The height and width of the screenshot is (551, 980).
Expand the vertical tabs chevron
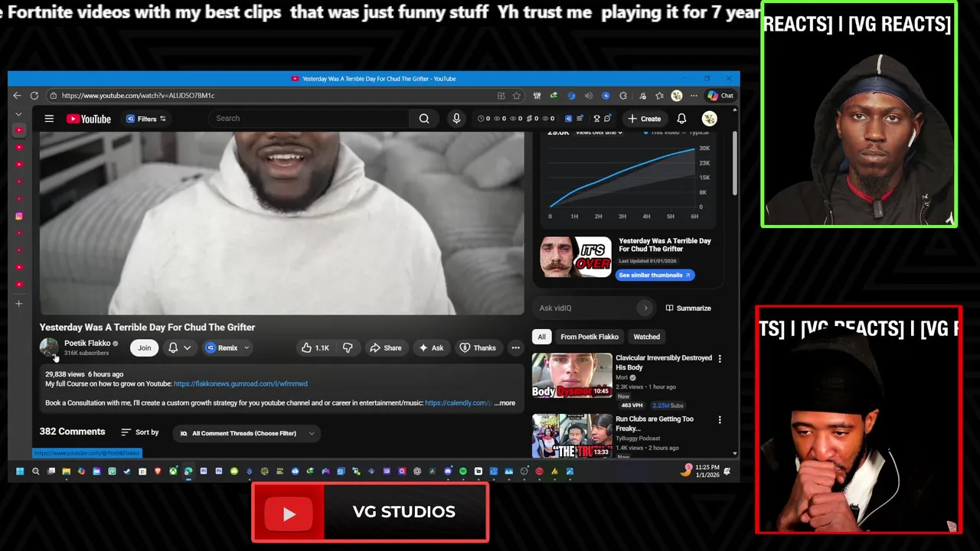click(18, 114)
